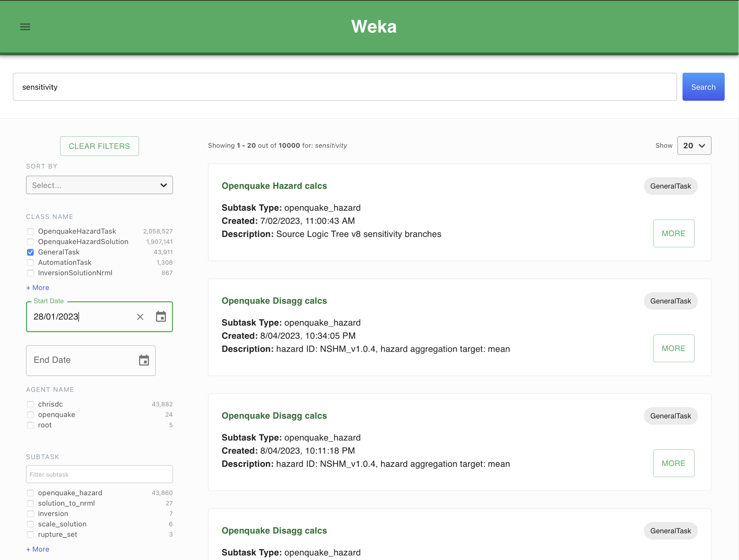Viewport: 739px width, 560px height.
Task: Check the openquake agent filter
Action: (30, 415)
